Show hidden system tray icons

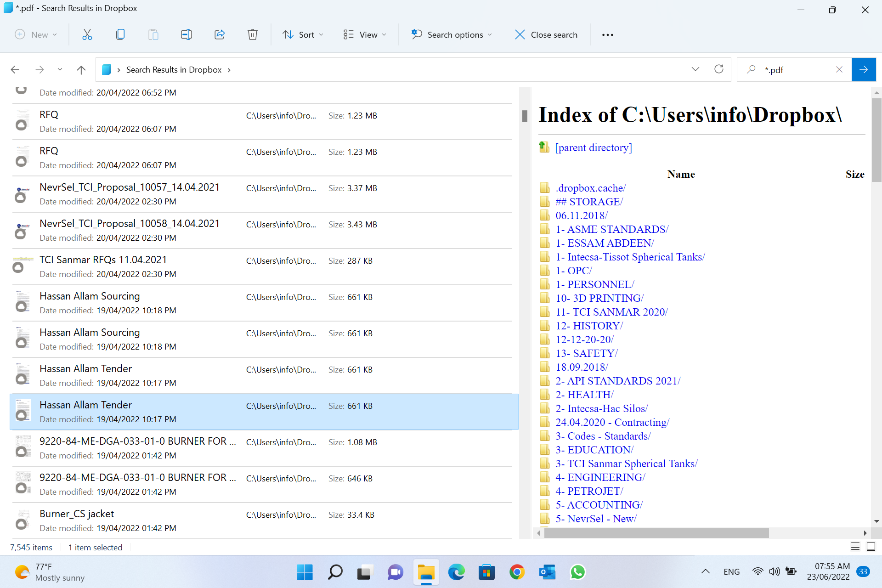(x=706, y=572)
